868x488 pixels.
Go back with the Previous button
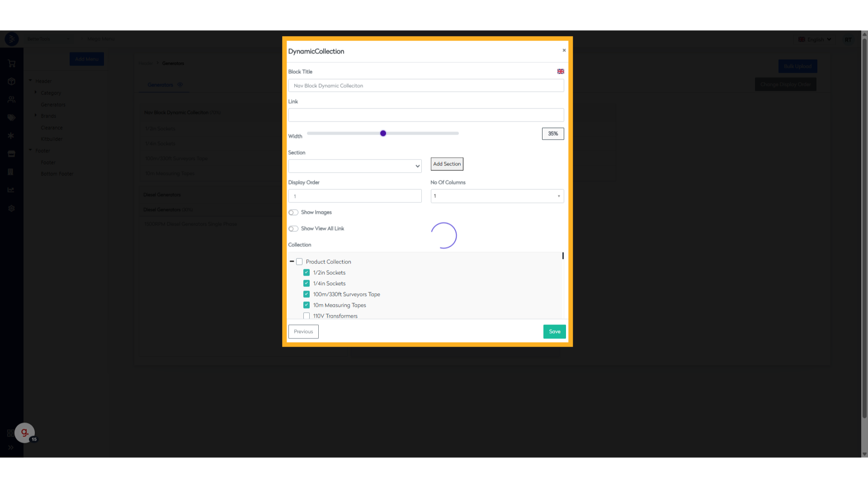tap(303, 332)
